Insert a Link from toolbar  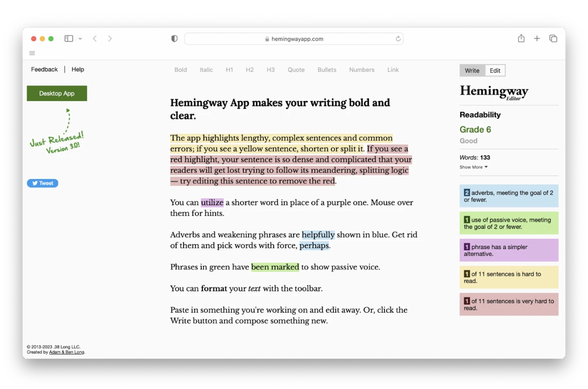coord(393,70)
